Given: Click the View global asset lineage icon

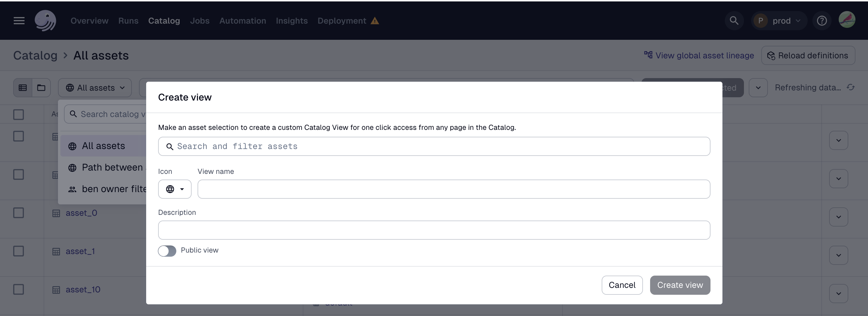Looking at the screenshot, I should tap(648, 55).
